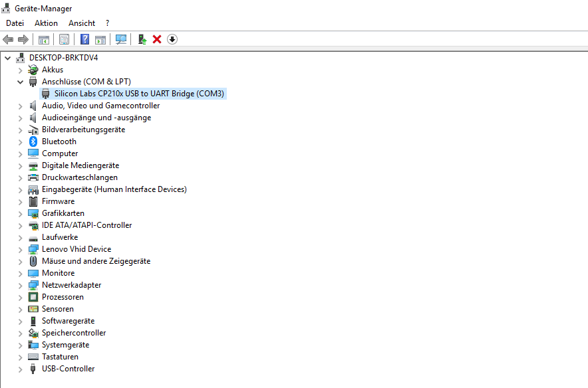
Task: Toggle the console tree toolbar icon
Action: point(43,39)
